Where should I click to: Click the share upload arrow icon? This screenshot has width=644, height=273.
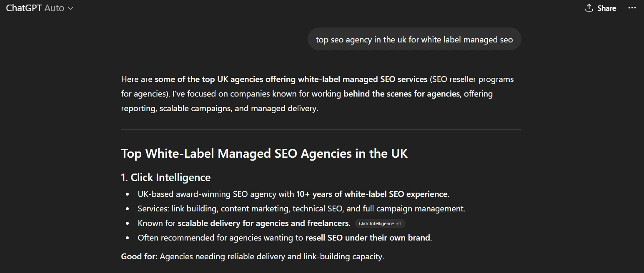[x=589, y=8]
